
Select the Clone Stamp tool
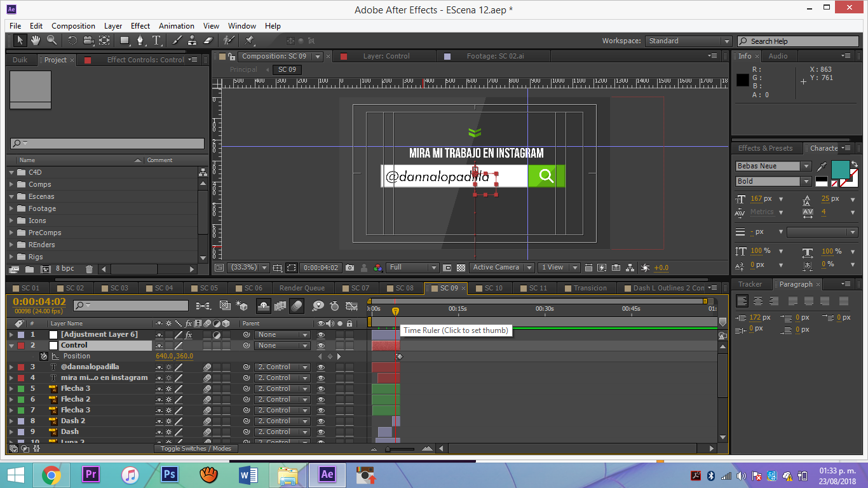(x=193, y=41)
